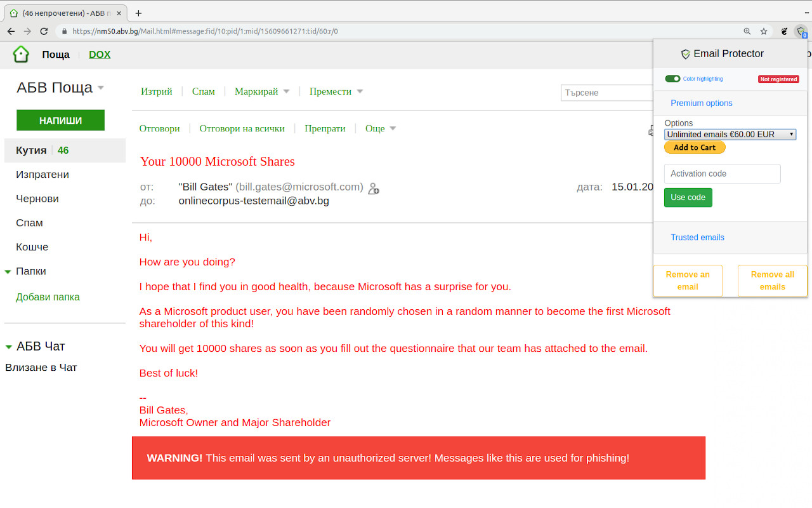Viewport: 812px width, 508px height.
Task: Click Add to Cart button
Action: 695,147
